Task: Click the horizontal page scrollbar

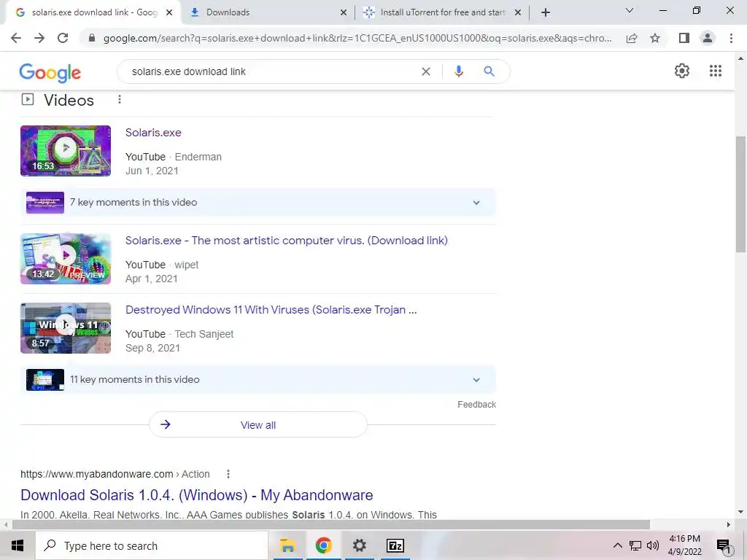Action: [331, 525]
